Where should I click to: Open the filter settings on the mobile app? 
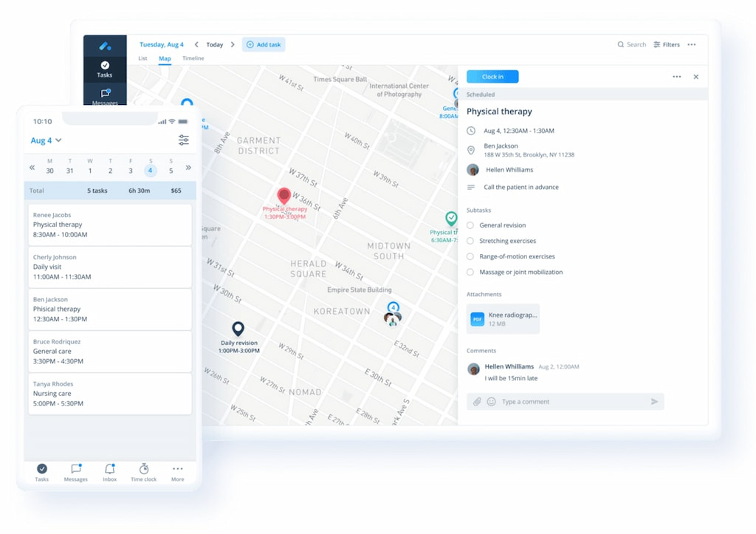[x=183, y=140]
